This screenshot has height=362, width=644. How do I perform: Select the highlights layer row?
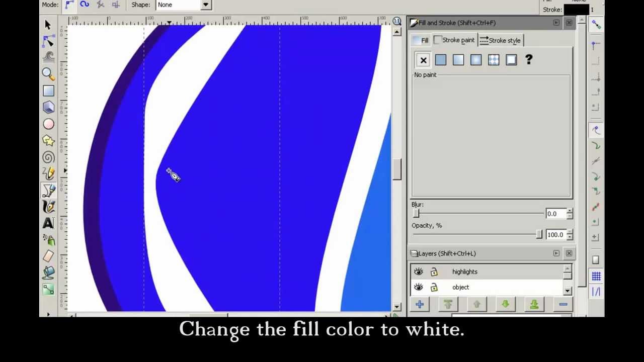[x=487, y=271]
